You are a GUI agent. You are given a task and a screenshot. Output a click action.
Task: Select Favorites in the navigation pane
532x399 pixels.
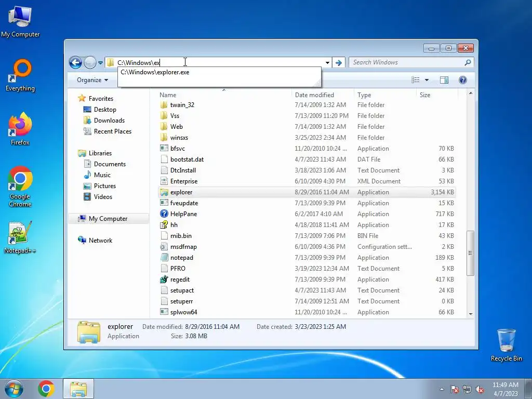click(101, 98)
